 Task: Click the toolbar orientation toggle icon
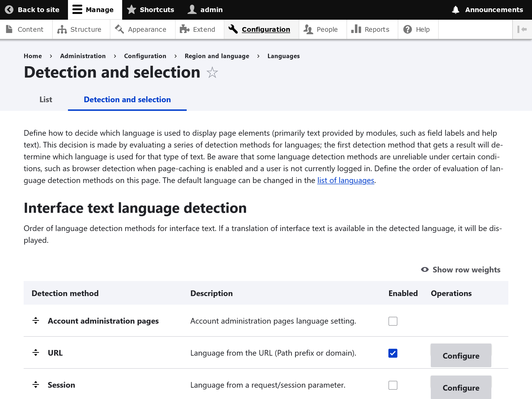[522, 29]
